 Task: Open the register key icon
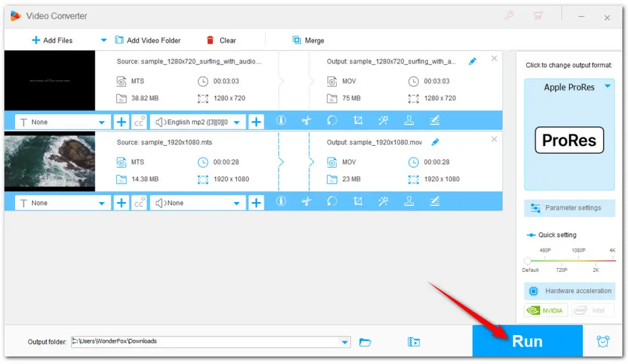click(509, 16)
